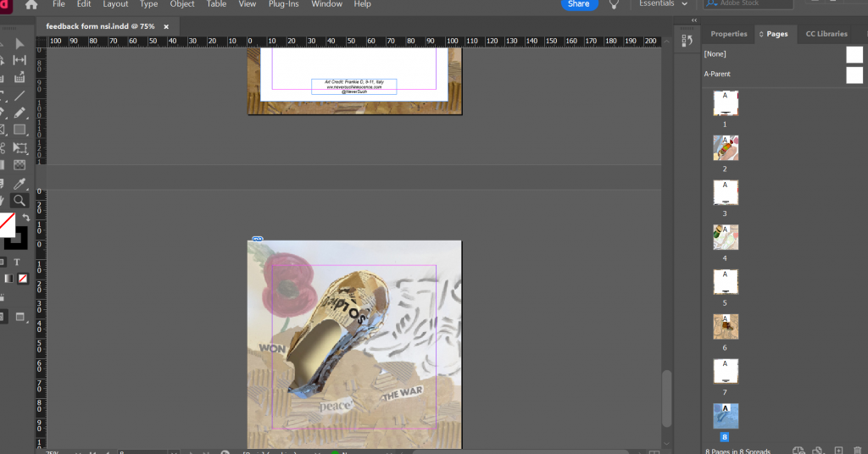Select the Line tool
Image resolution: width=868 pixels, height=454 pixels.
(x=19, y=95)
